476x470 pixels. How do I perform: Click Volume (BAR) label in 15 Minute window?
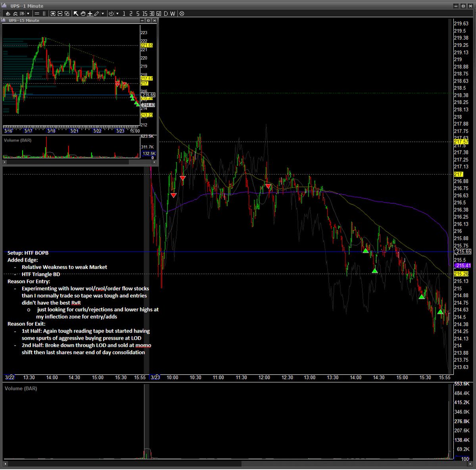(x=17, y=140)
